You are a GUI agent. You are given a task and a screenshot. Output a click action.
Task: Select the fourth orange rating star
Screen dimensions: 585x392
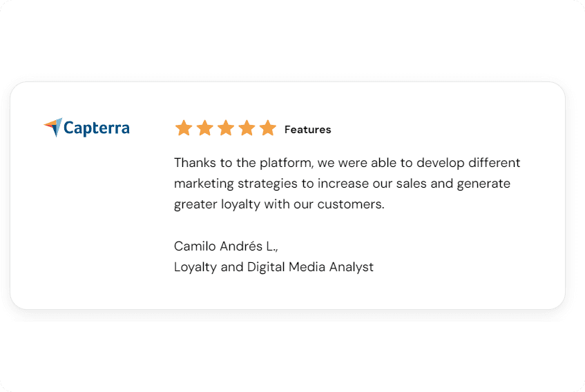[247, 128]
